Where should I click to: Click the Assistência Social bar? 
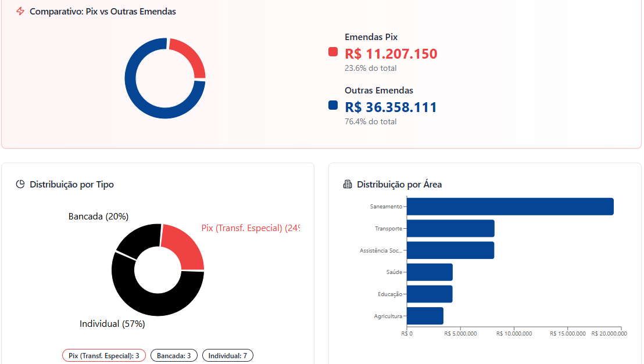450,250
